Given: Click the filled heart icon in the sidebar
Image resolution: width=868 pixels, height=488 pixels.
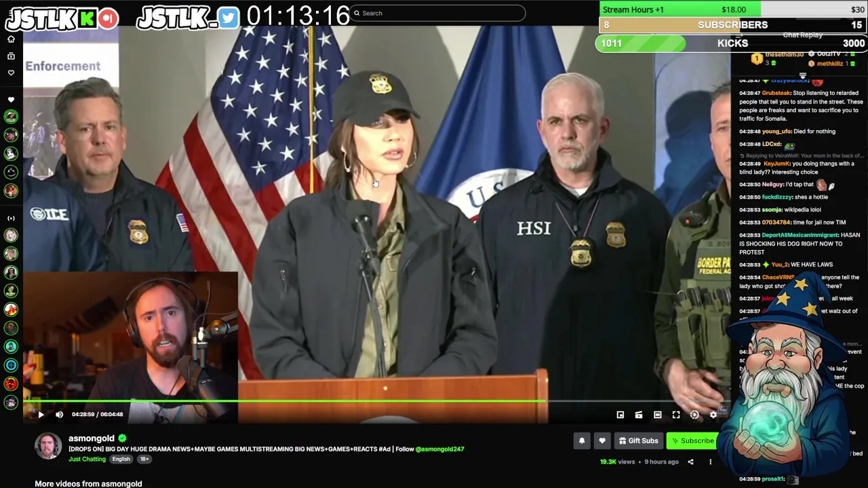Looking at the screenshot, I should [x=11, y=100].
